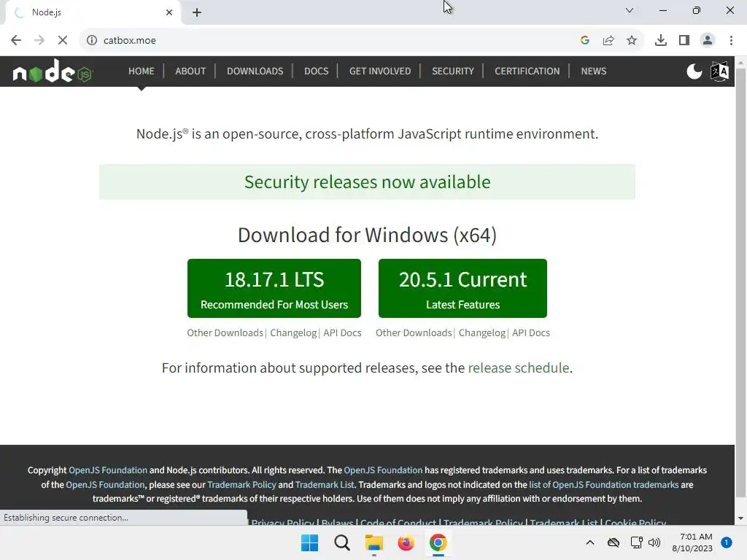Viewport: 747px width, 560px height.
Task: Open clock showing 7:01 AM
Action: point(692,542)
